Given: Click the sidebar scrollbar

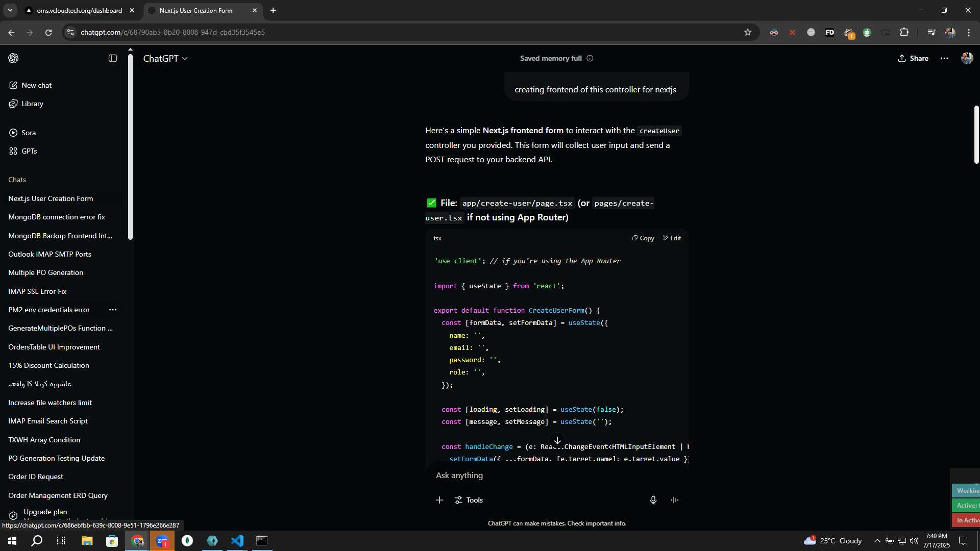Looking at the screenshot, I should (x=130, y=147).
